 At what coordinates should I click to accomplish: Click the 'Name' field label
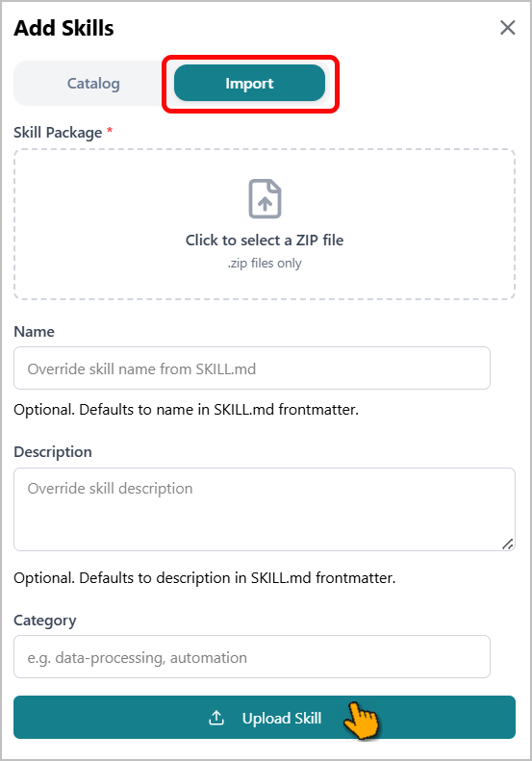pos(34,332)
